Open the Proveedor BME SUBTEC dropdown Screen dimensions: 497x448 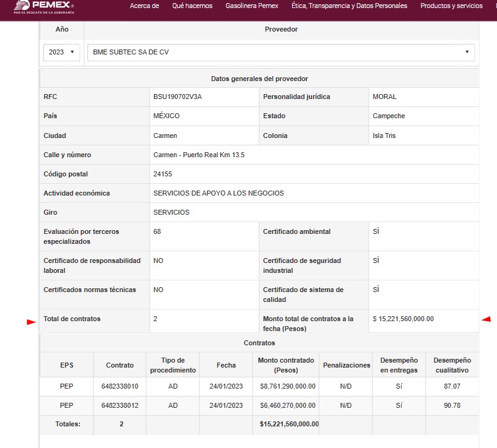click(281, 52)
